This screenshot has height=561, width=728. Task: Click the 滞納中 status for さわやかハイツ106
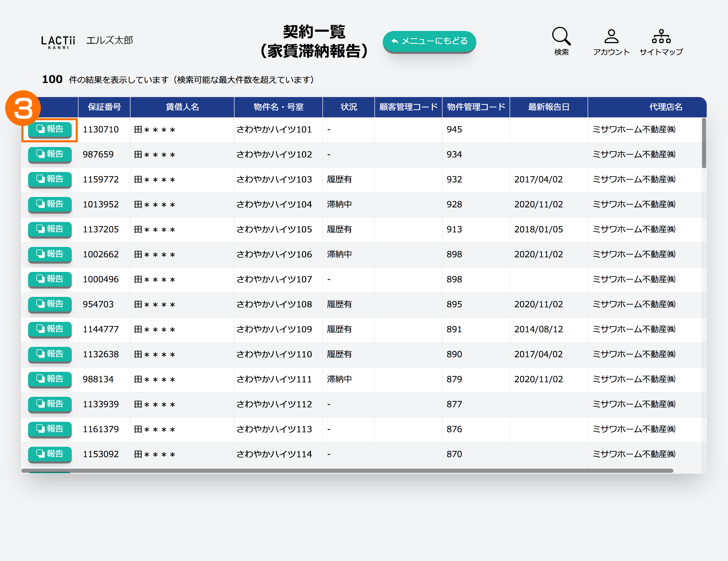(339, 254)
